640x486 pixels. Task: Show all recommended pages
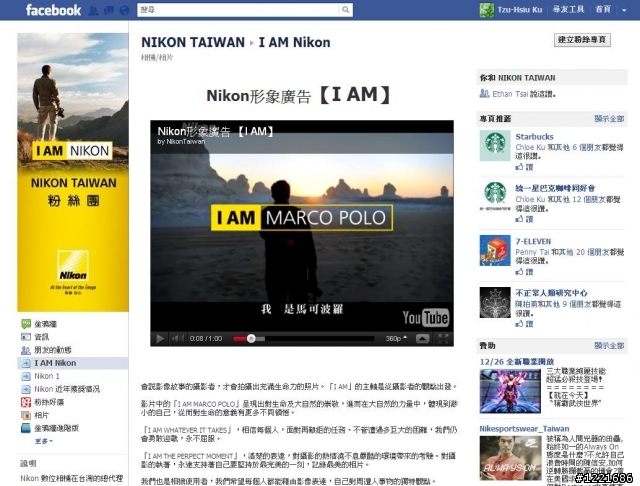coord(609,119)
